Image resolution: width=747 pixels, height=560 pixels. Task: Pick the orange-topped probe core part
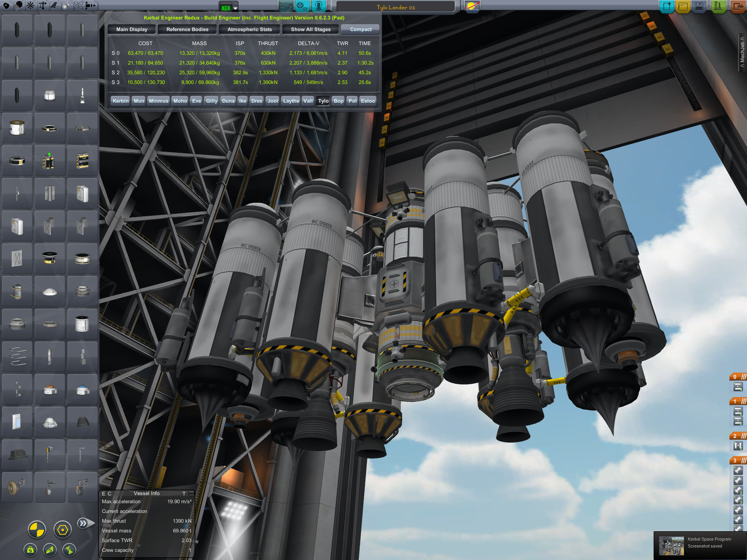tap(50, 390)
